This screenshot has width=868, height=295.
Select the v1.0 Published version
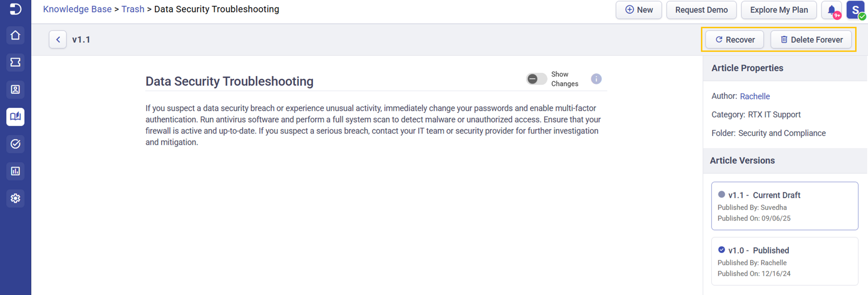pos(785,261)
